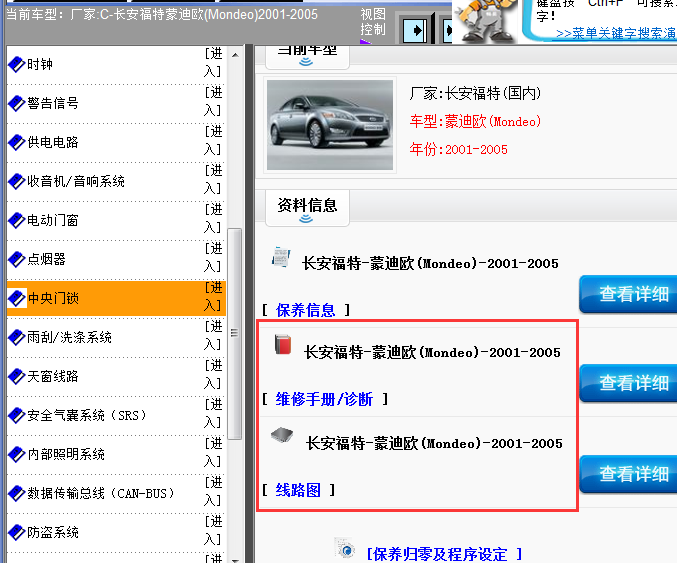Click the mechanic mascot image

tap(485, 21)
